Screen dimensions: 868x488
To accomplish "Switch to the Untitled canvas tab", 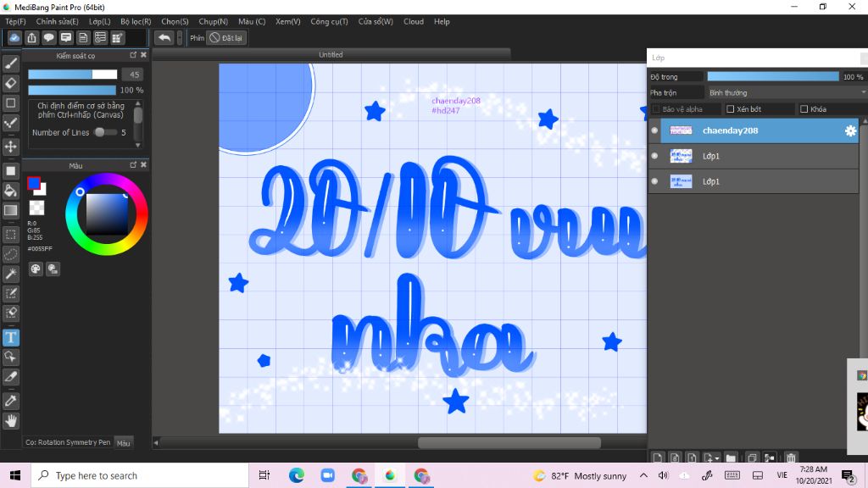I will click(x=331, y=54).
